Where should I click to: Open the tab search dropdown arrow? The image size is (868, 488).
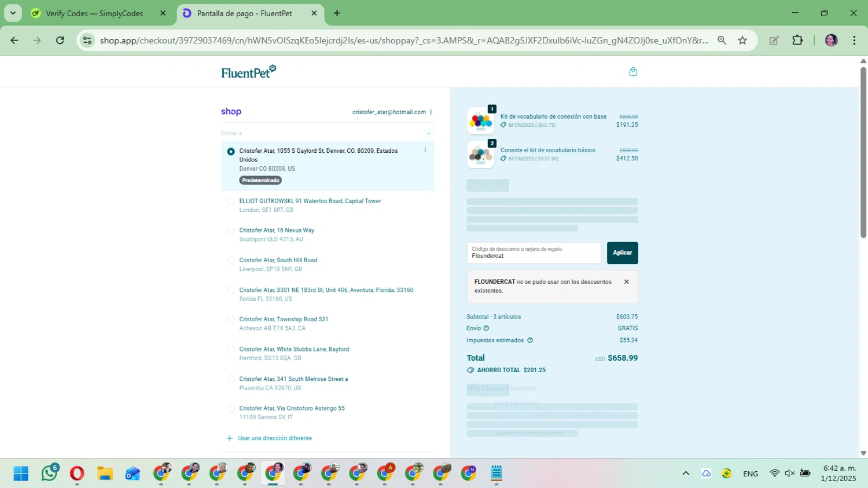tap(13, 13)
